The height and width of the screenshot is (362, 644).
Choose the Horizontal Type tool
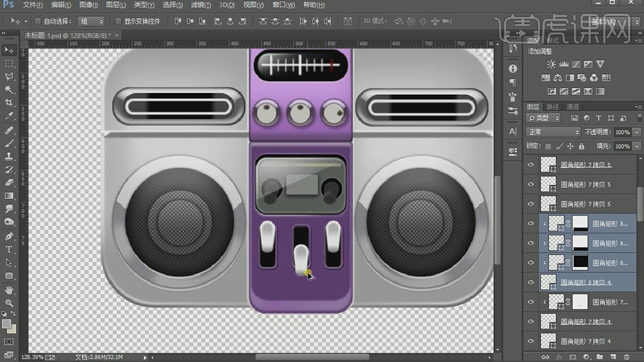(9, 250)
